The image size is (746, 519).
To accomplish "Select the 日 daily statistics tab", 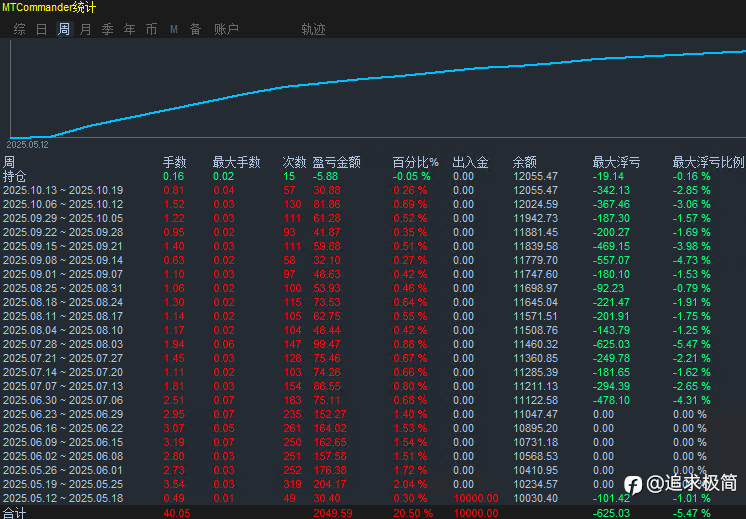I will [x=42, y=30].
